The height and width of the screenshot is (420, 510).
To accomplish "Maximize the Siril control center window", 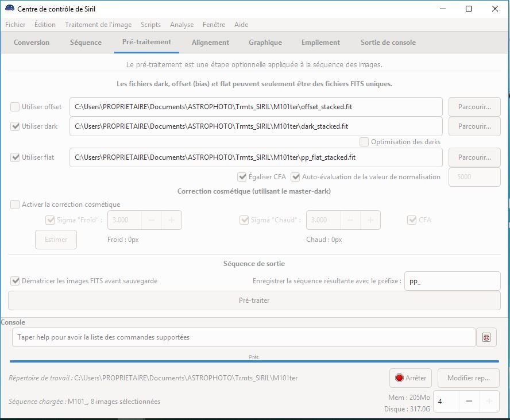I will coord(469,9).
